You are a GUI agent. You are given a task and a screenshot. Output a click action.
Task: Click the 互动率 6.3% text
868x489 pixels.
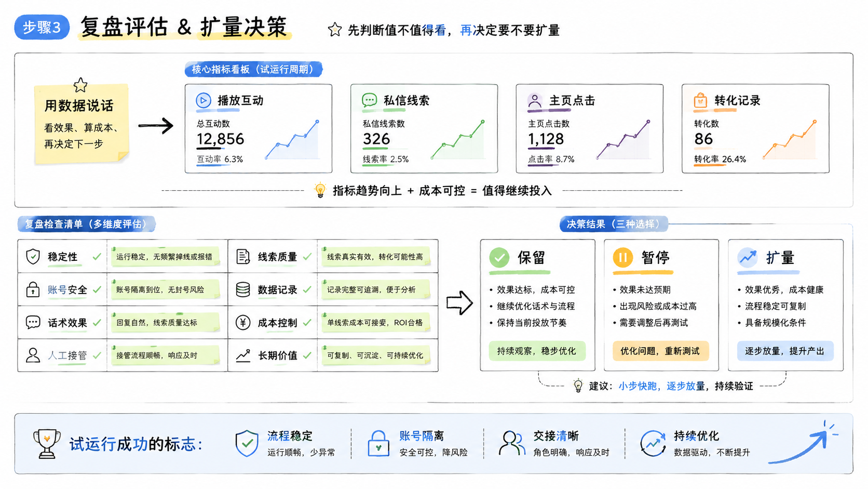point(220,159)
